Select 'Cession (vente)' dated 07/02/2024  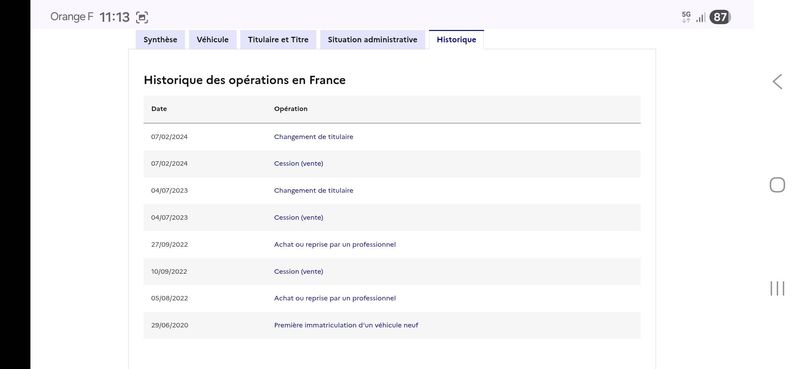point(298,163)
